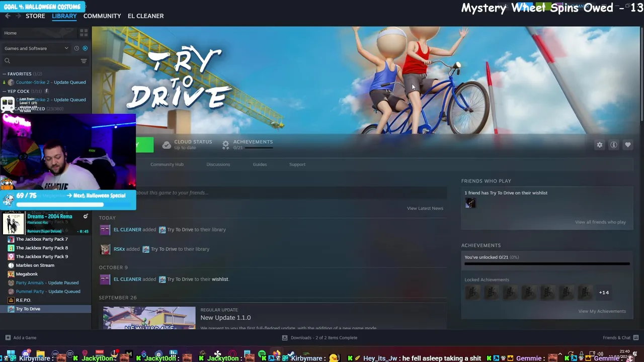Click View My Achievements link
644x362 pixels.
click(602, 311)
